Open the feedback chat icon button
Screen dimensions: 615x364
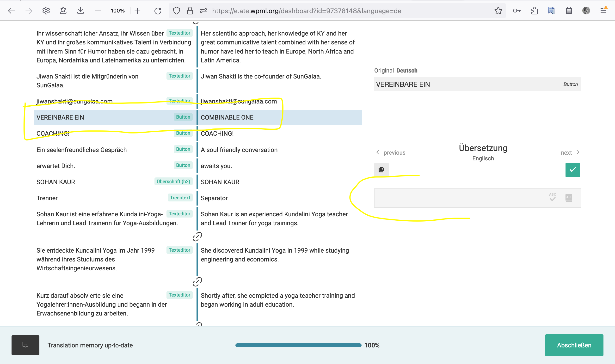[x=25, y=345]
